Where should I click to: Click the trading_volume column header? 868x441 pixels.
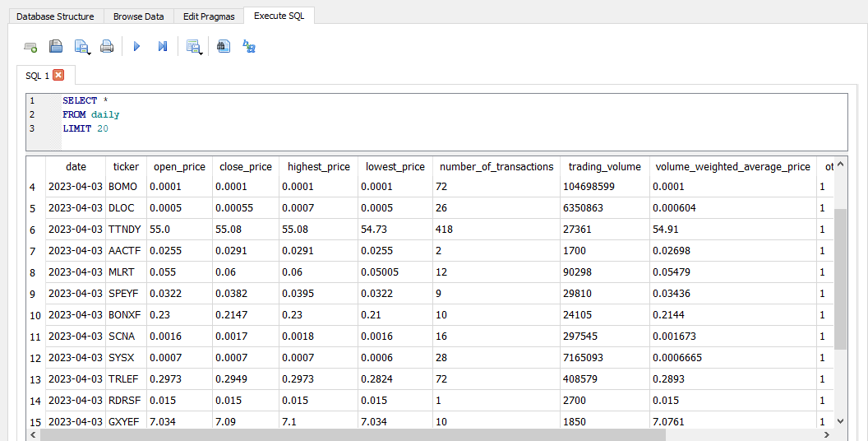coord(604,166)
